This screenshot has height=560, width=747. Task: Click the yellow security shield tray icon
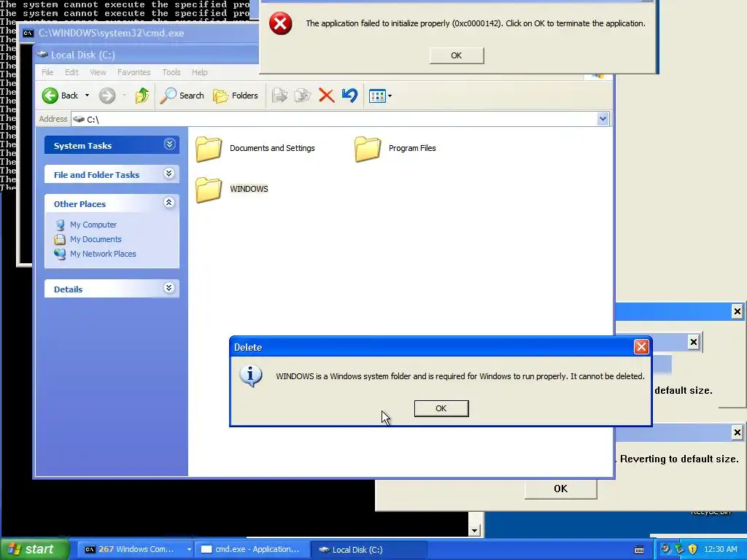693,550
